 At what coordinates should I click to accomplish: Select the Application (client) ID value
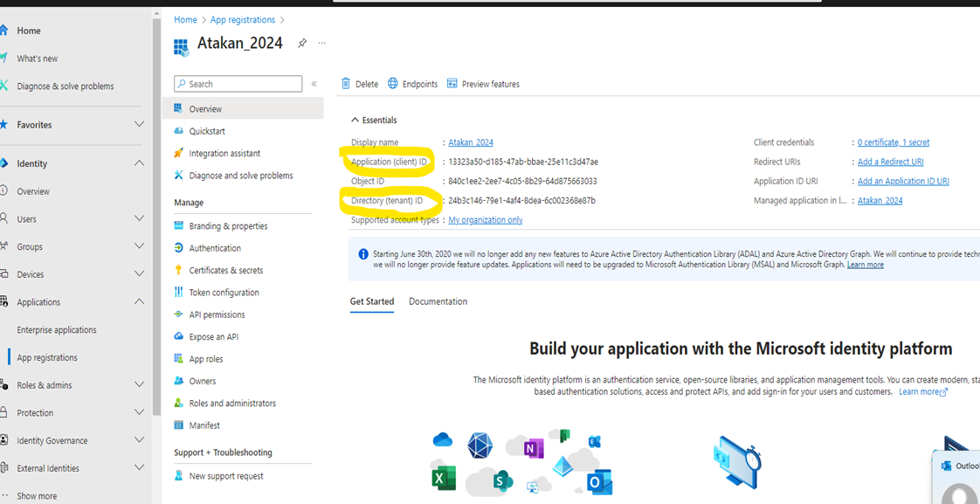[523, 162]
